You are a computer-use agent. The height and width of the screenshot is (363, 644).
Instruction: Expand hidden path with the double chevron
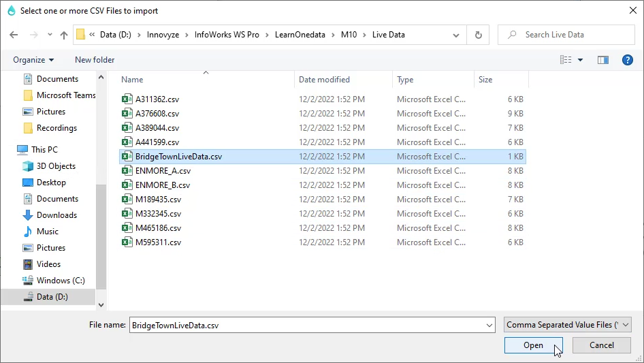click(92, 35)
